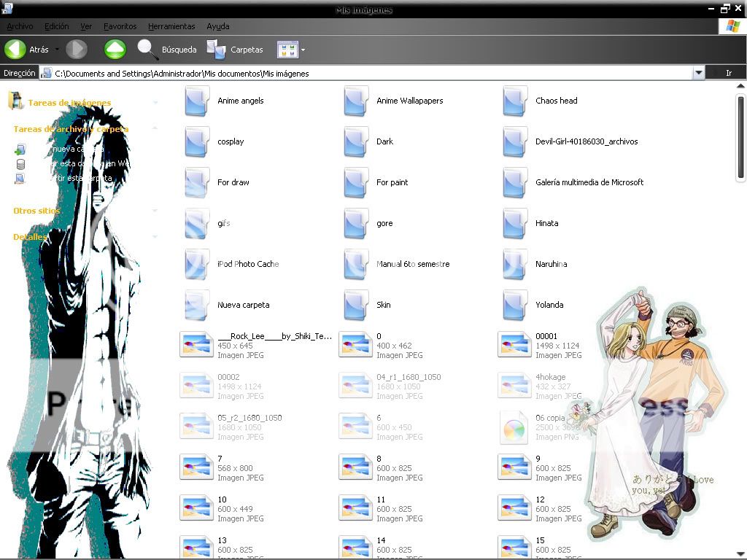Open the views dropdown arrow
This screenshot has width=747, height=560.
point(303,50)
